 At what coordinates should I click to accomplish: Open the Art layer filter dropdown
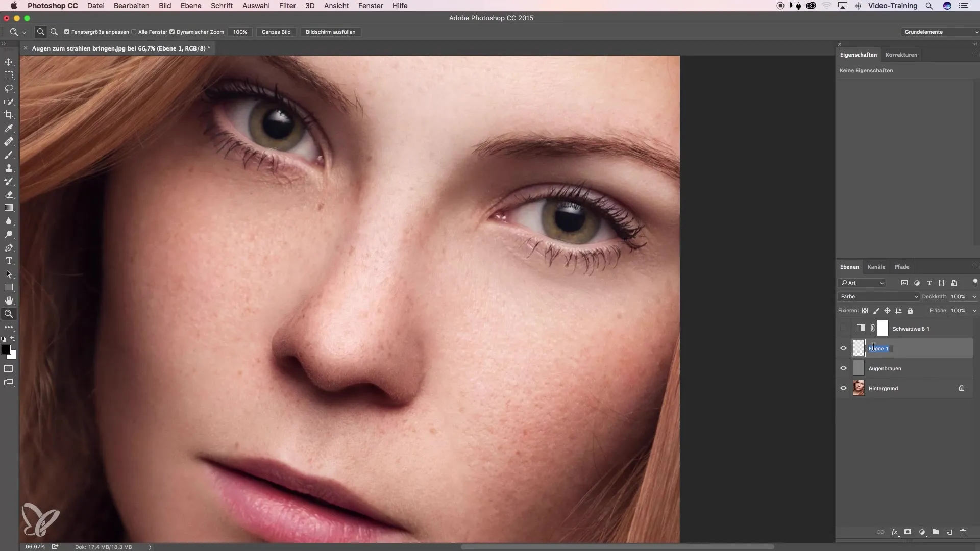pyautogui.click(x=862, y=283)
